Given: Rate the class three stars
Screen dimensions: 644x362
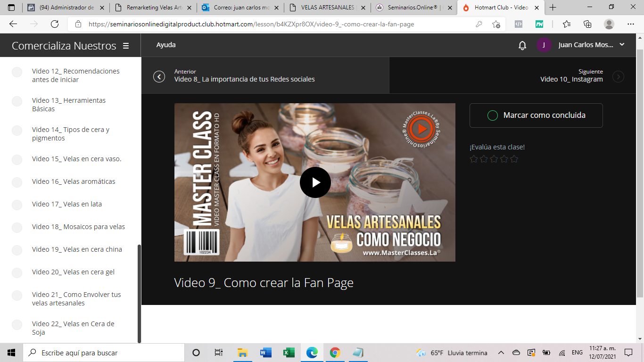Looking at the screenshot, I should coord(494,159).
